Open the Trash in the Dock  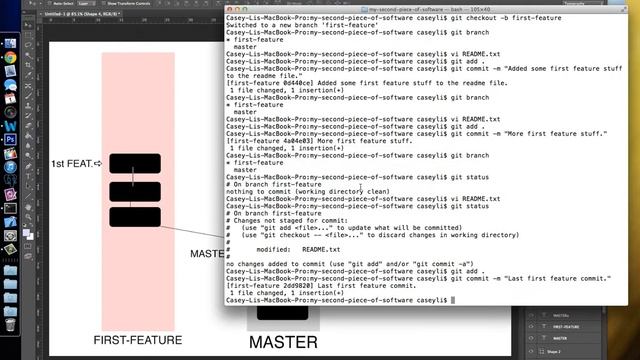coord(10,325)
